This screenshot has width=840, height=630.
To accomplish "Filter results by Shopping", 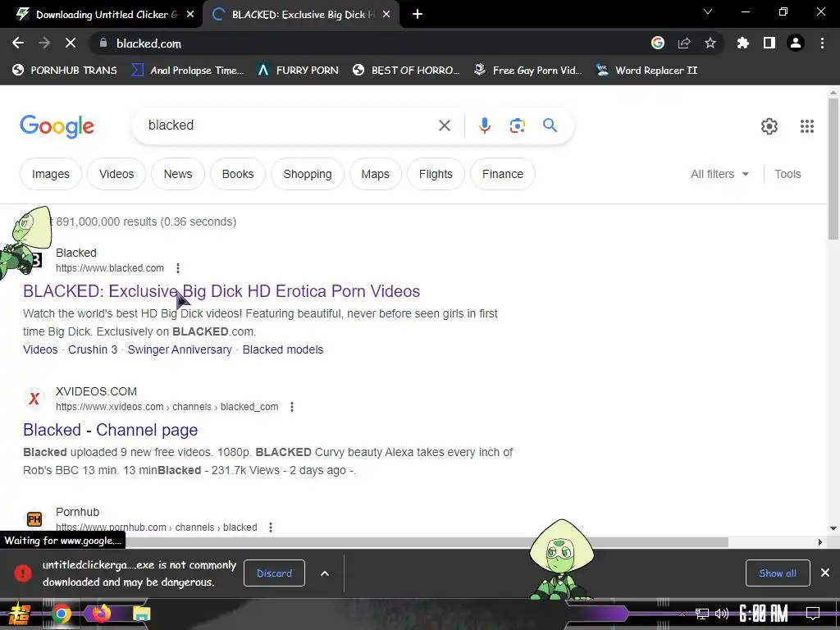I will click(x=308, y=174).
